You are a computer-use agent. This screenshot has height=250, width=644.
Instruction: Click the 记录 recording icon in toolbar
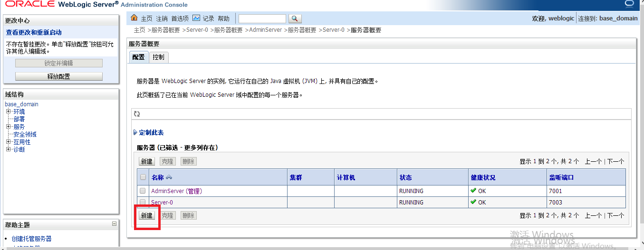[196, 18]
